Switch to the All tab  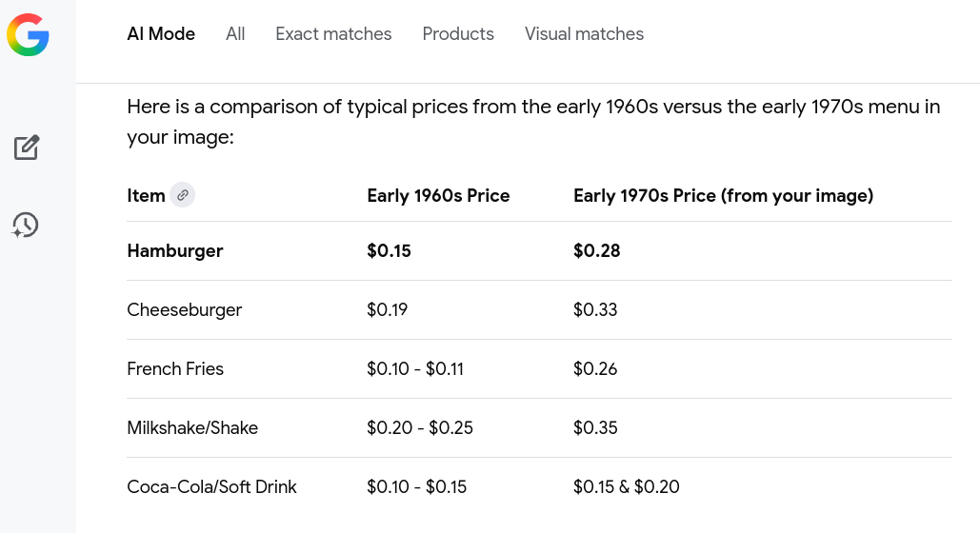[235, 34]
